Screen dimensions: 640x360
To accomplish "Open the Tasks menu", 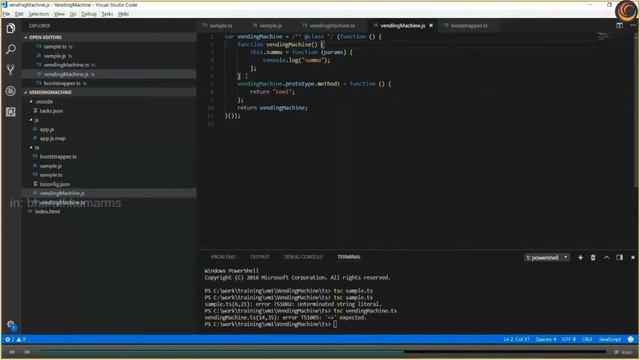I will (x=107, y=14).
